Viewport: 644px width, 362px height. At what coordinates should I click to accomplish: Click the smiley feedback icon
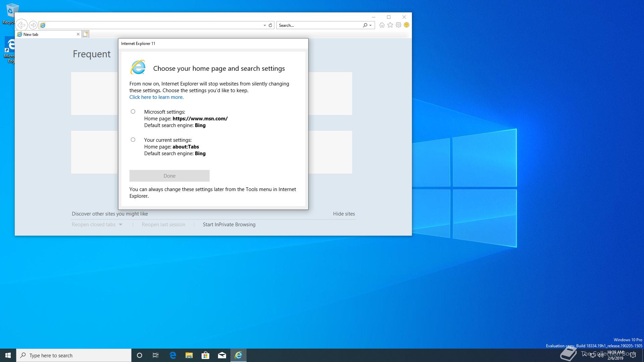[407, 25]
